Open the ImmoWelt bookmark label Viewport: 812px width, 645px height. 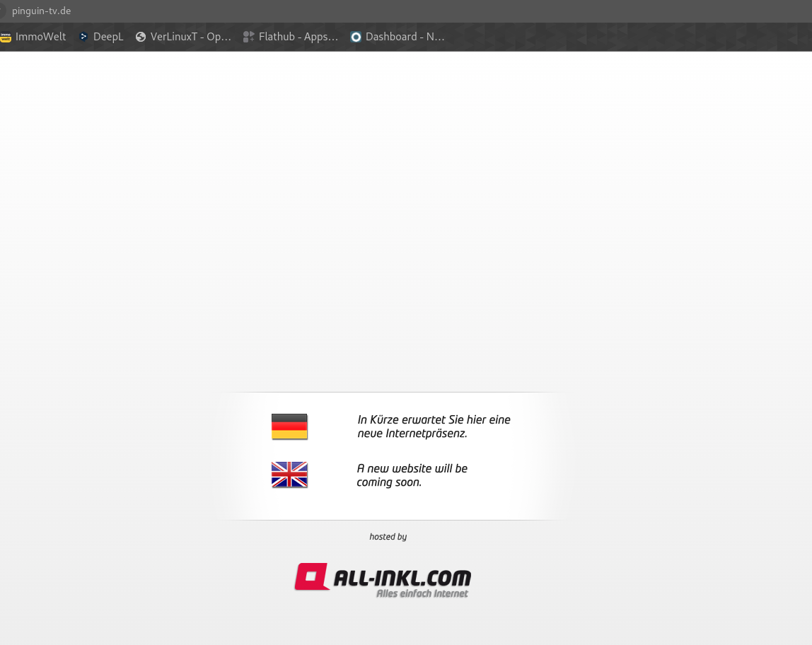tap(40, 37)
